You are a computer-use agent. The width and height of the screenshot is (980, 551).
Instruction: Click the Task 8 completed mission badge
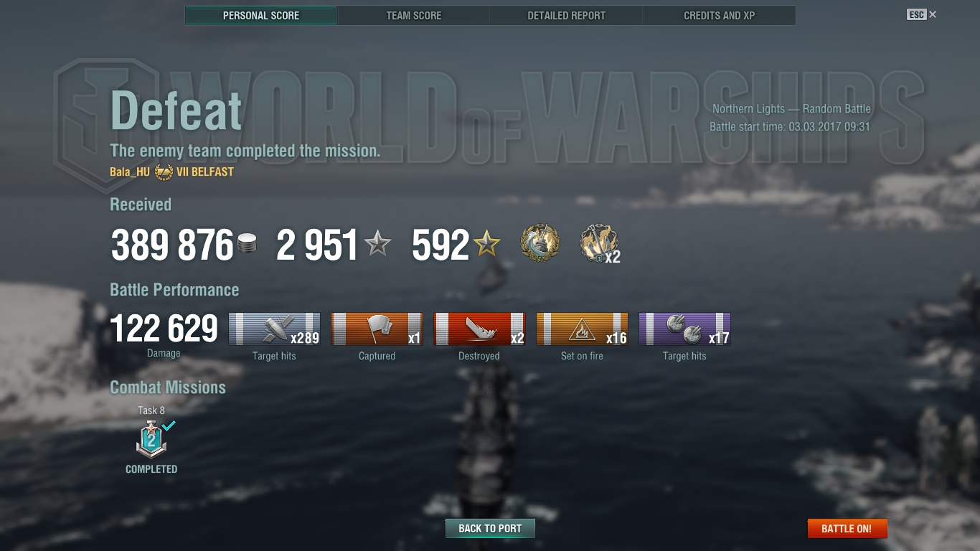[x=151, y=440]
